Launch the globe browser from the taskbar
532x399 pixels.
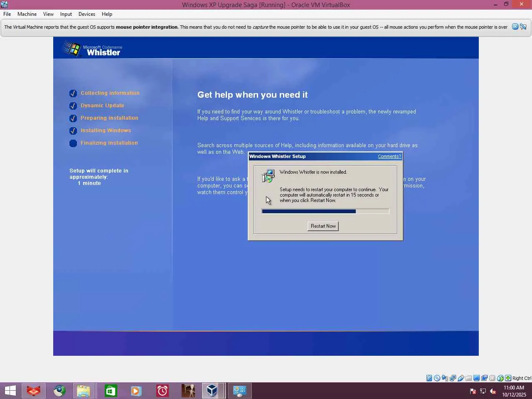tap(59, 391)
